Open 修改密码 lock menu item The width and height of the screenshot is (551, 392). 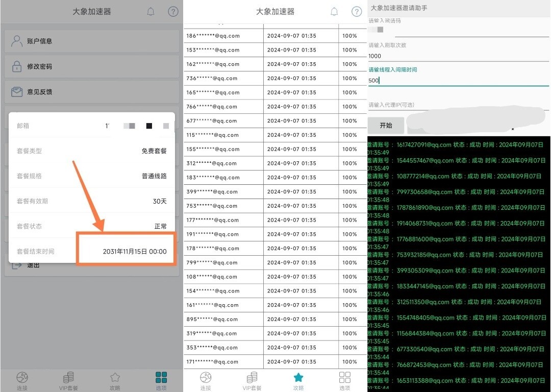40,66
